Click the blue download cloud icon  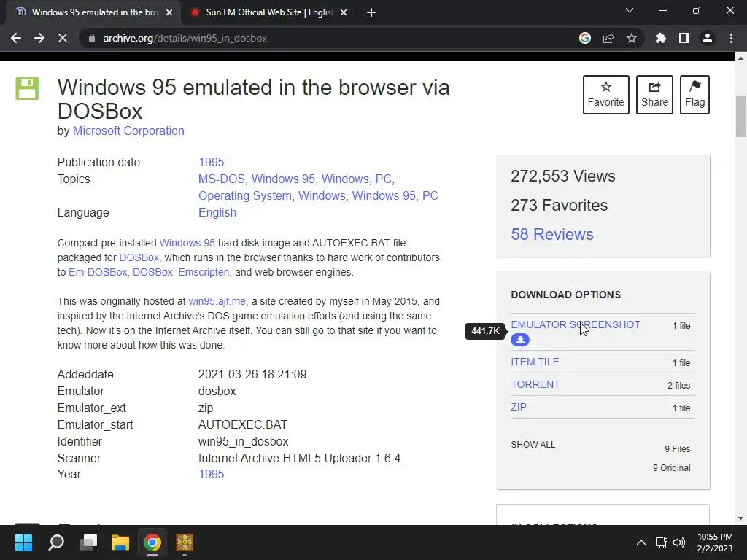519,340
